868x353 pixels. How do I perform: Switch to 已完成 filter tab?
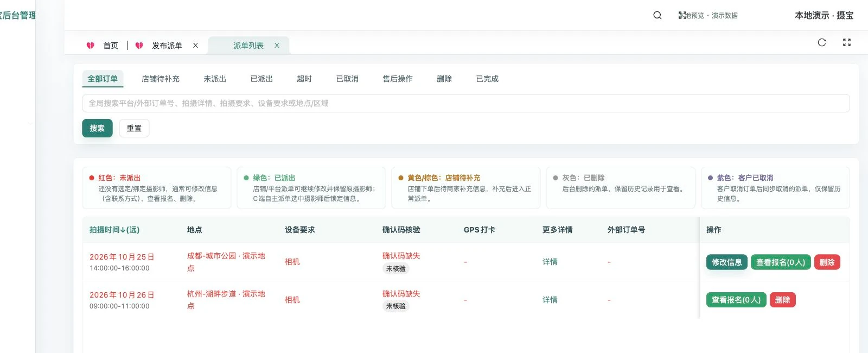(487, 79)
